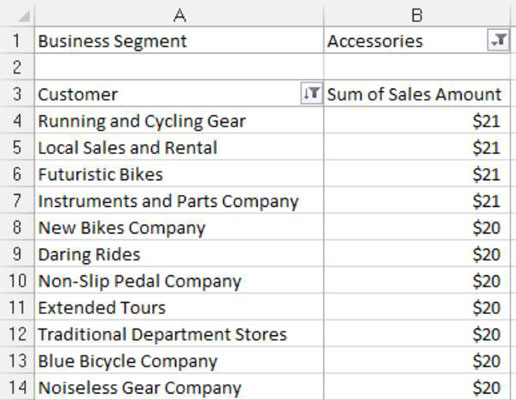
Task: Click the Daring Rides cell
Action: click(179, 254)
